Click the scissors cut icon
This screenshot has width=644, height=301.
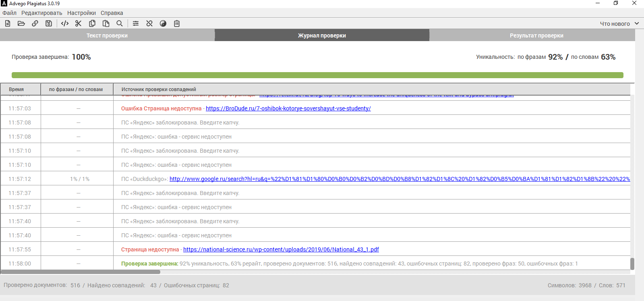[x=79, y=23]
